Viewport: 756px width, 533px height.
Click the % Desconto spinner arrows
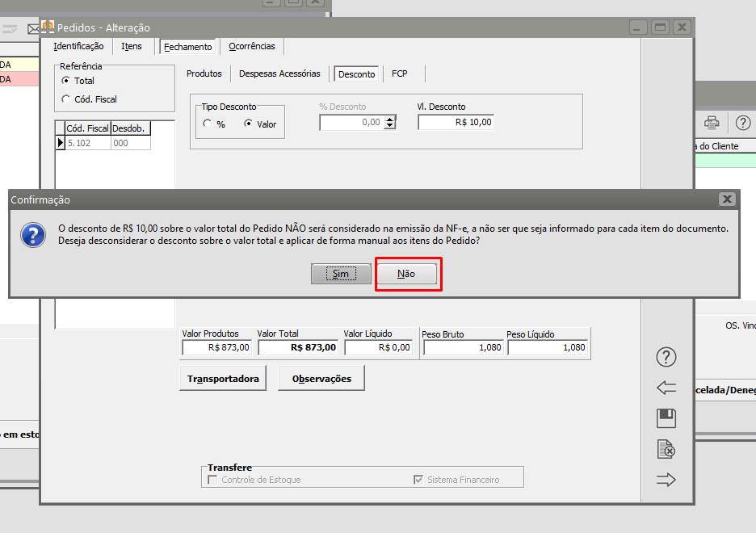[x=391, y=123]
